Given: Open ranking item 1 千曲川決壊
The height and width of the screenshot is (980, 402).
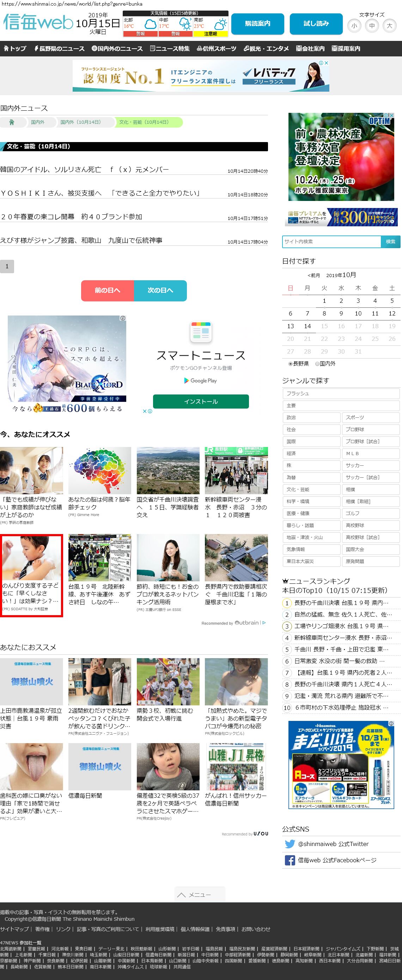Looking at the screenshot, I should (341, 603).
